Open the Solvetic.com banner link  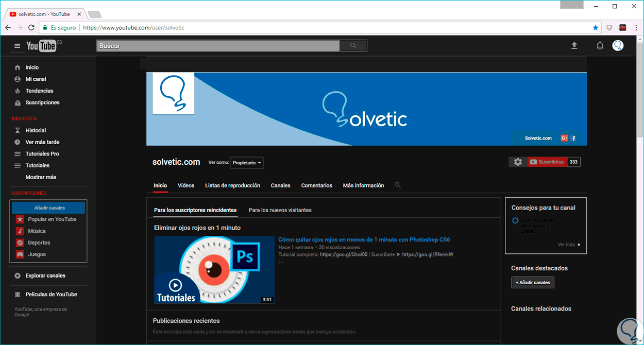(538, 138)
